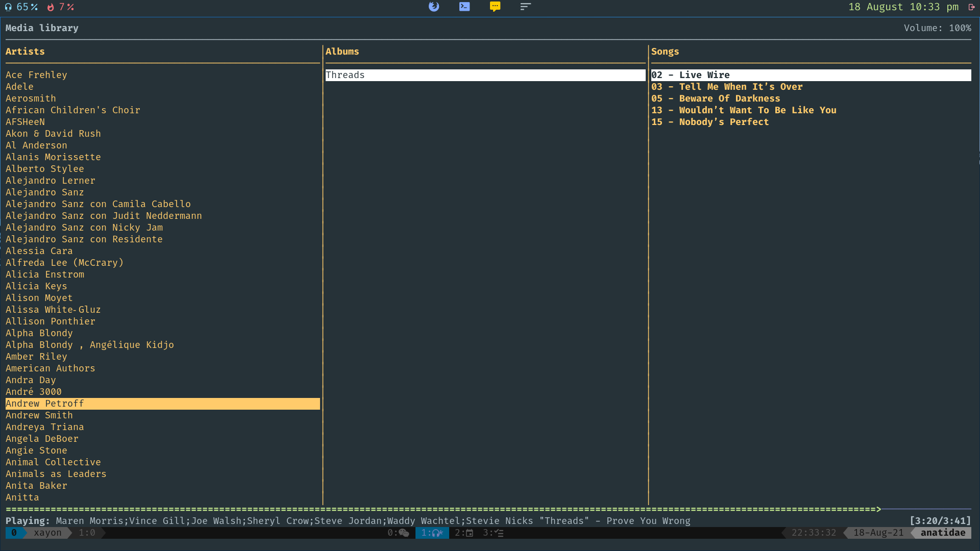
Task: Open the yellow chat bubble icon
Action: click(x=495, y=7)
